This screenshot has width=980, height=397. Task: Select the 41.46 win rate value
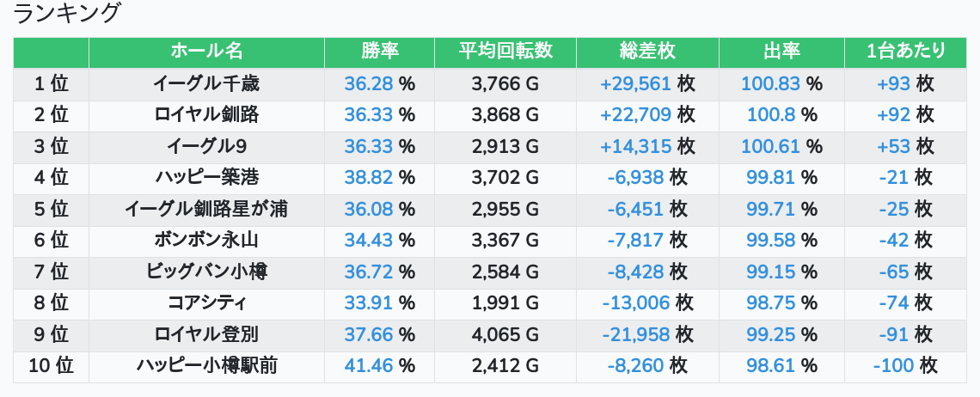click(368, 366)
